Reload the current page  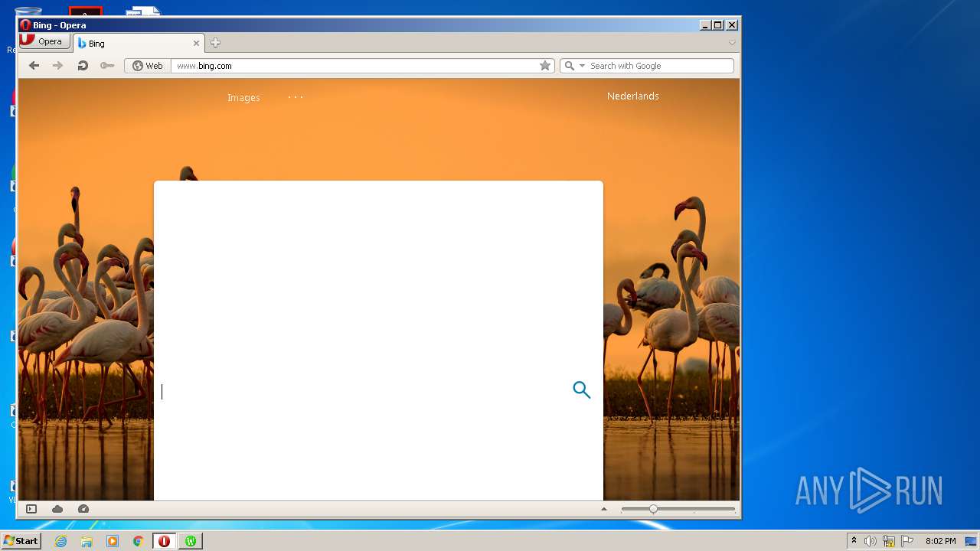click(x=83, y=66)
